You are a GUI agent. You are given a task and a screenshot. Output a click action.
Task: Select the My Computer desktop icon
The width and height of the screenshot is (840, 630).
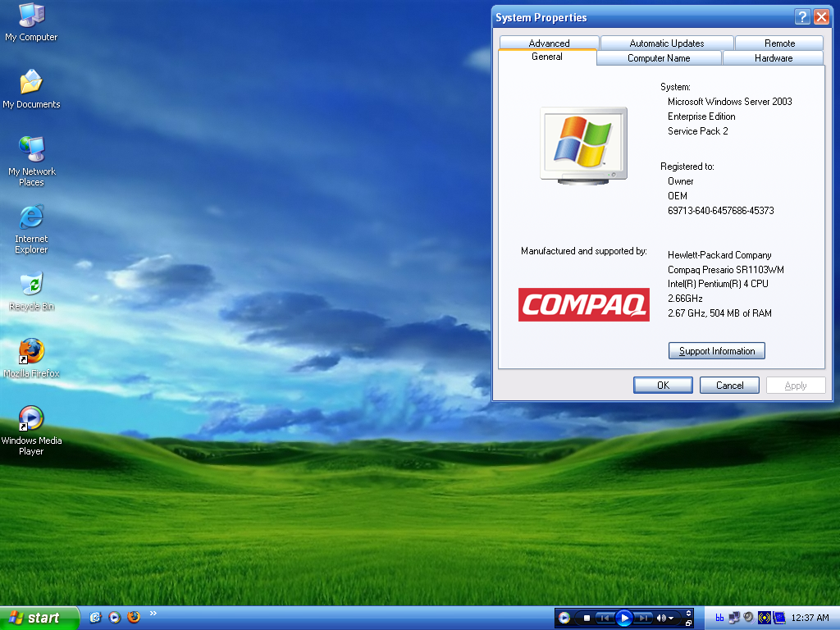[31, 22]
